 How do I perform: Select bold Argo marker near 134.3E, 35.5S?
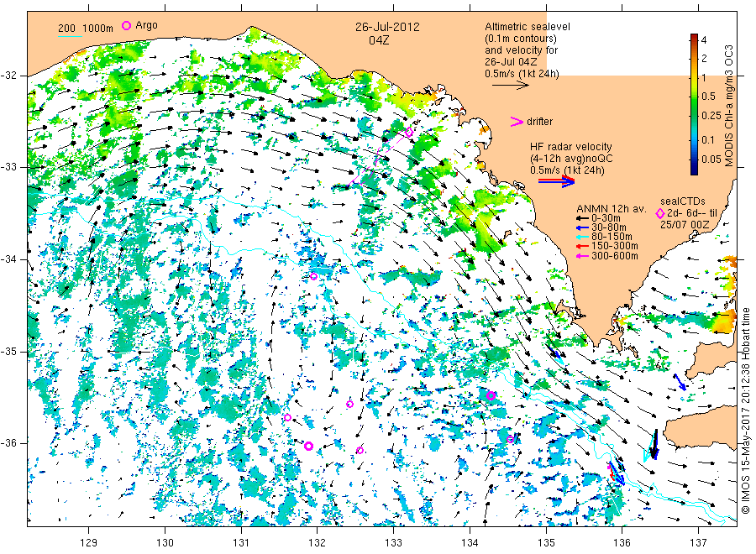pyautogui.click(x=491, y=396)
